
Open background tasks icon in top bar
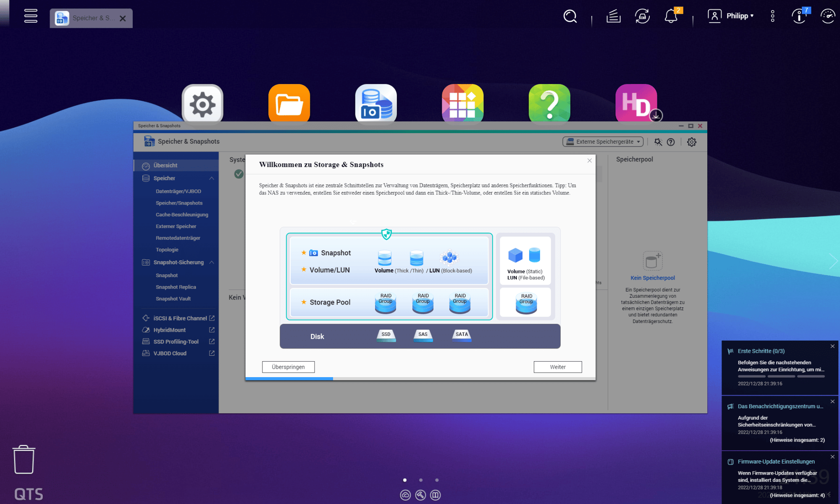point(613,16)
